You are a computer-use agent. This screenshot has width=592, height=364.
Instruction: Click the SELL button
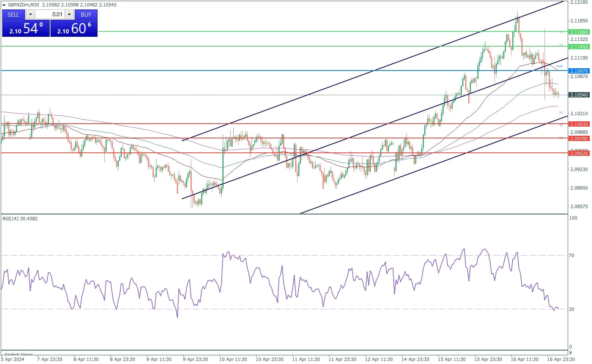pyautogui.click(x=13, y=15)
